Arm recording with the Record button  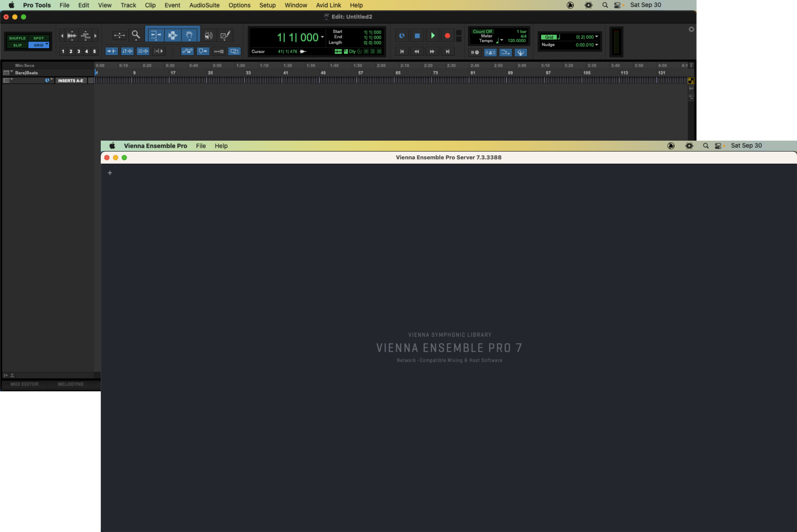tap(448, 36)
